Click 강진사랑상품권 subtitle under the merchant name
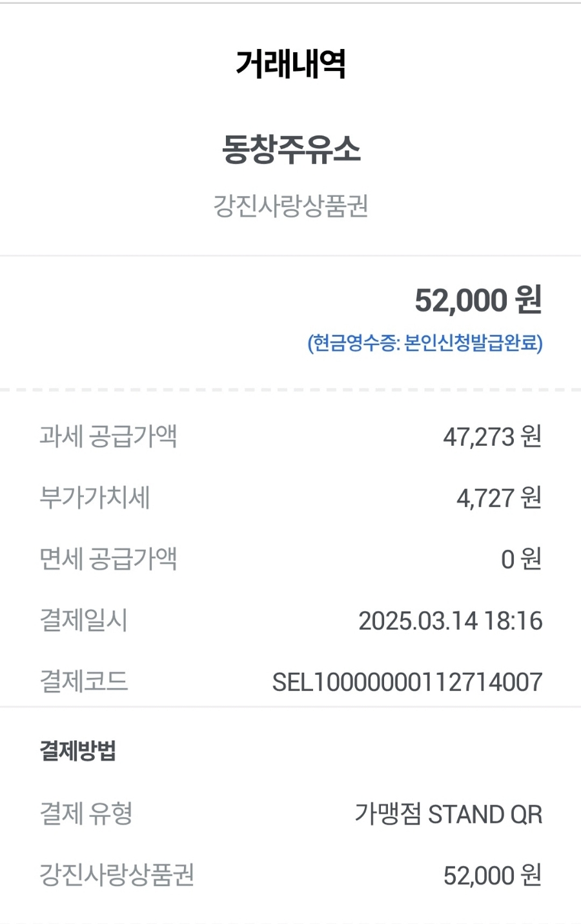The height and width of the screenshot is (924, 581). [290, 206]
